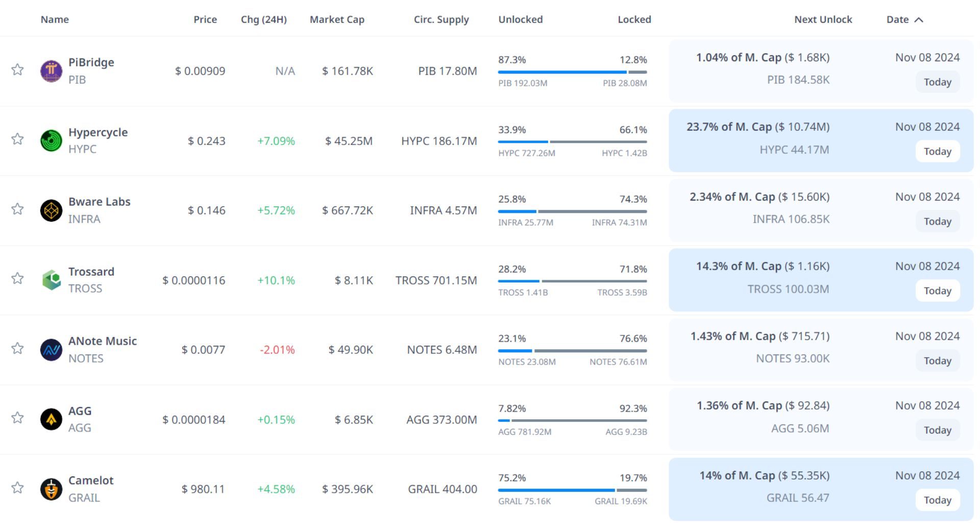Sort by the Date column arrow
The width and height of the screenshot is (980, 529).
(x=918, y=20)
